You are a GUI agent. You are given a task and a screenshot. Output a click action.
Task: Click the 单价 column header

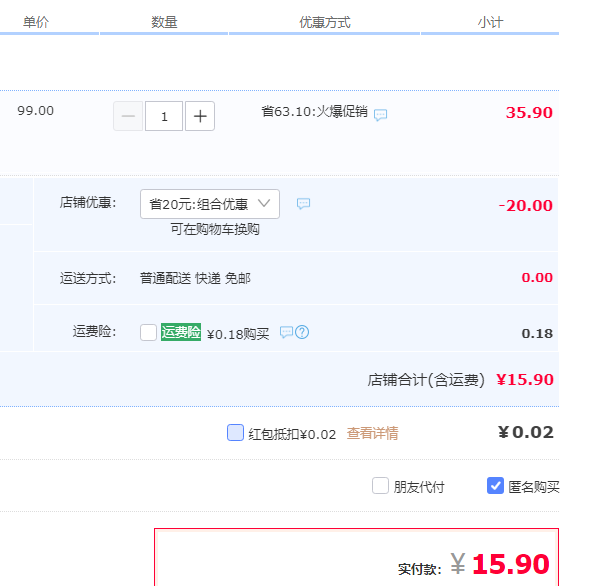[x=36, y=22]
